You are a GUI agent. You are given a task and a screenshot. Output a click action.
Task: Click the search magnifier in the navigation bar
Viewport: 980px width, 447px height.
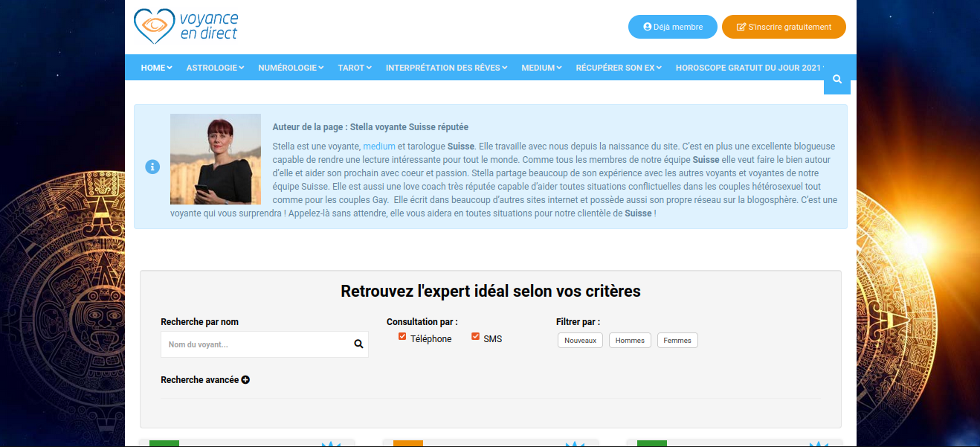837,79
